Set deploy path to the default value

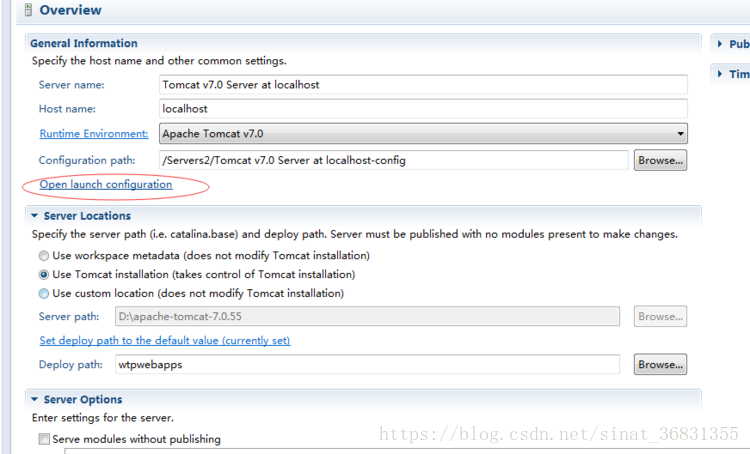165,341
